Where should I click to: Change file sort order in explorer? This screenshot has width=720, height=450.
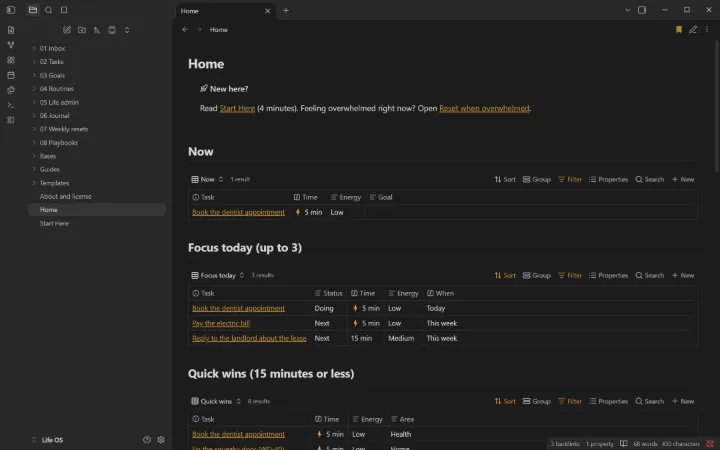coord(97,30)
